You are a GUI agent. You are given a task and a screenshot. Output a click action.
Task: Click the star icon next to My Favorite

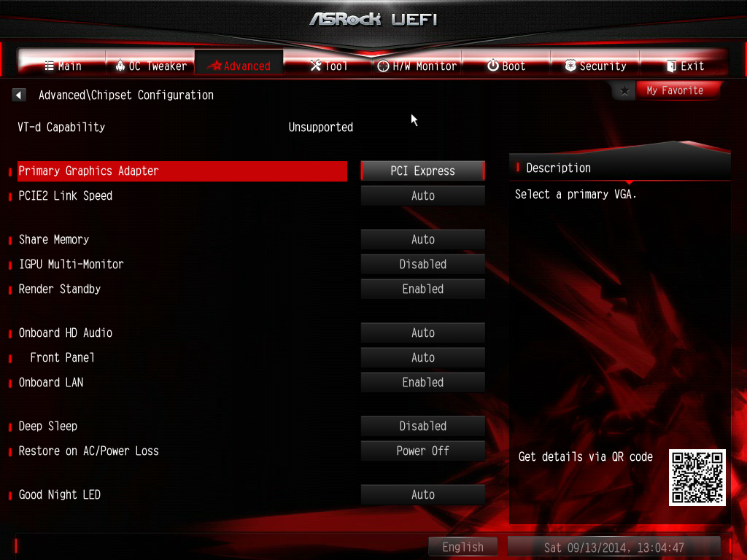tap(624, 90)
